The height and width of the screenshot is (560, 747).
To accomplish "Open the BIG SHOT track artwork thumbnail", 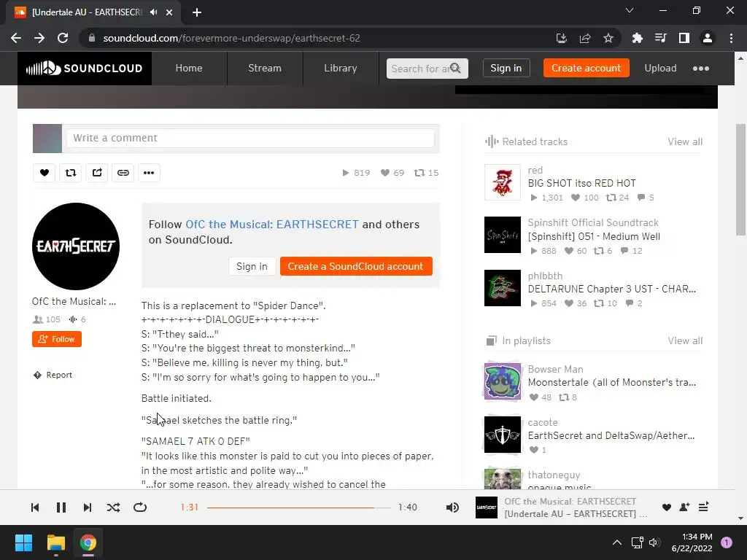I will 503,182.
